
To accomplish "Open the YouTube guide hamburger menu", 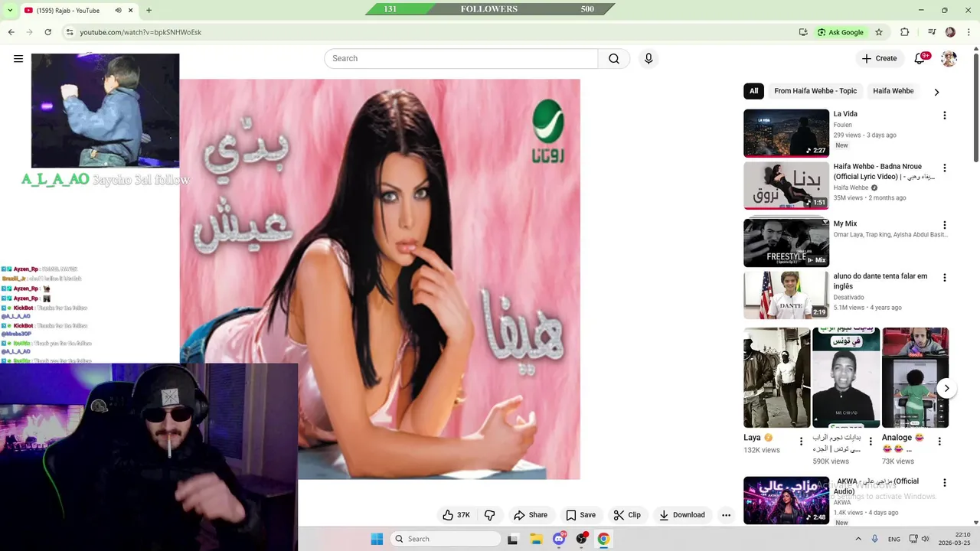I will tap(18, 58).
